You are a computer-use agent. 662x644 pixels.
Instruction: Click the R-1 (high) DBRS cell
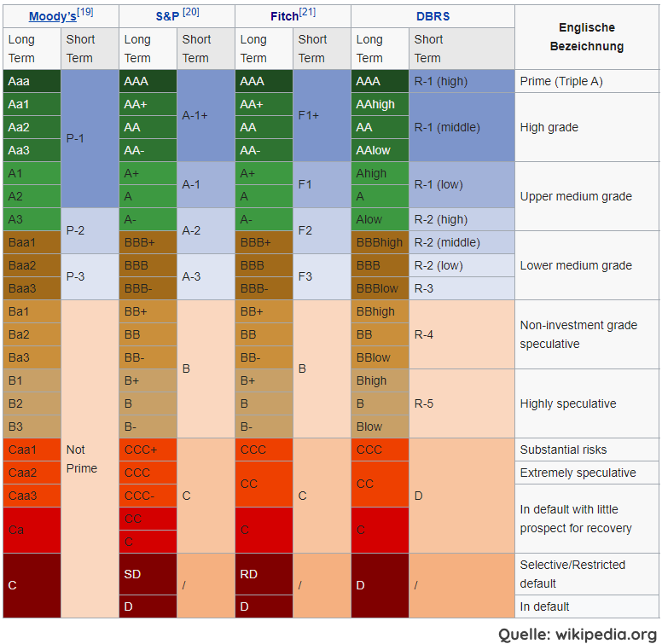pyautogui.click(x=462, y=81)
